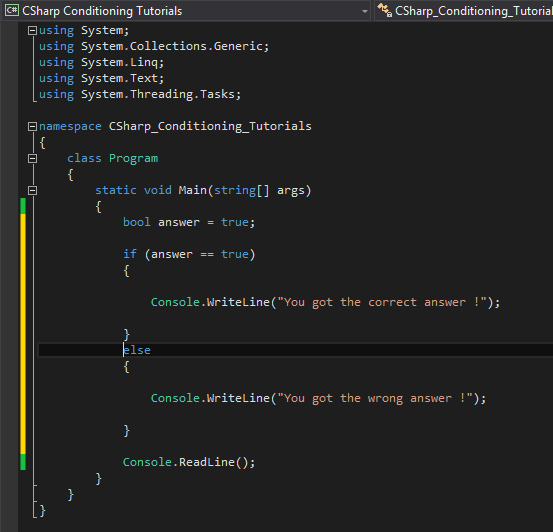553x532 pixels.
Task: Click the 'else' keyword
Action: click(137, 350)
